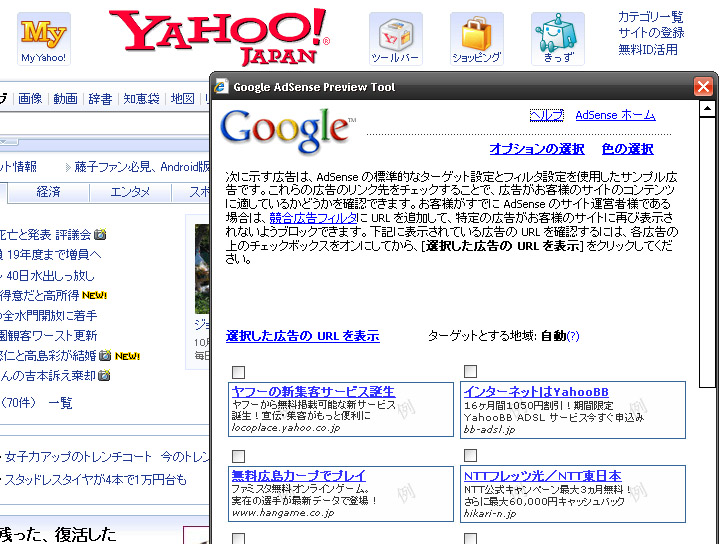
Task: Open the 辞書 search tab
Action: pyautogui.click(x=100, y=99)
